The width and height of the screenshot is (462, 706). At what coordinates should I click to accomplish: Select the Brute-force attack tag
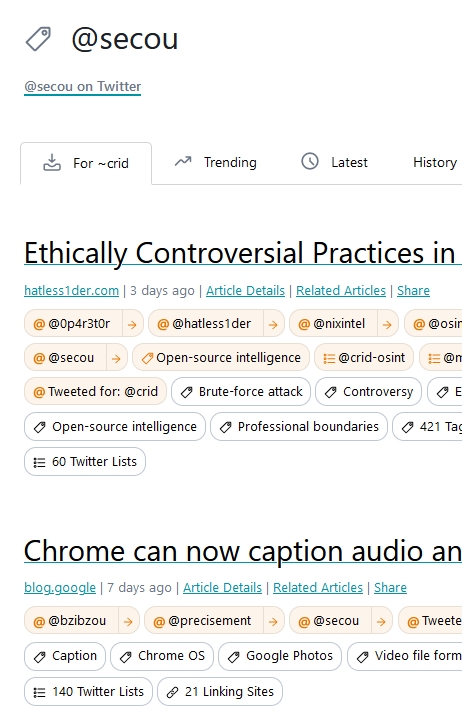[241, 392]
